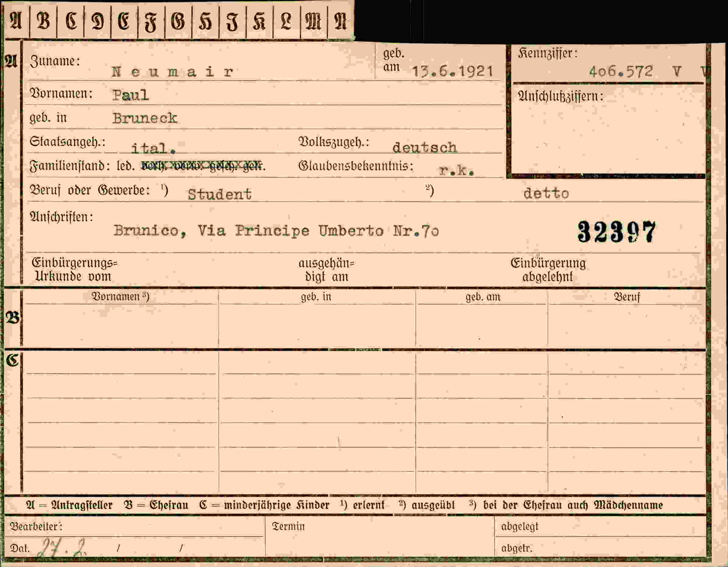Select the index tab letter C at top
Screen dimensions: 728x567
(71, 21)
